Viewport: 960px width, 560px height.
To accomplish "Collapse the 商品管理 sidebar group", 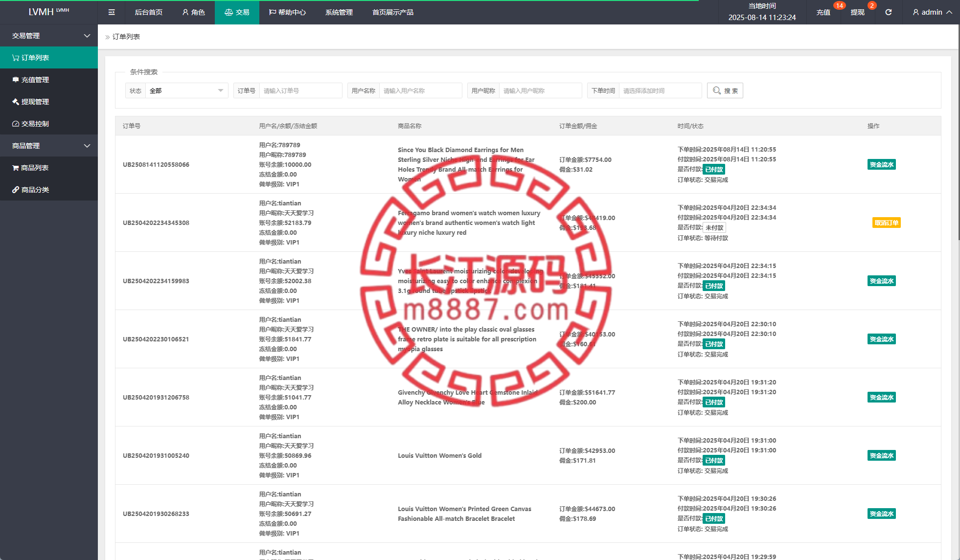I will pos(49,146).
